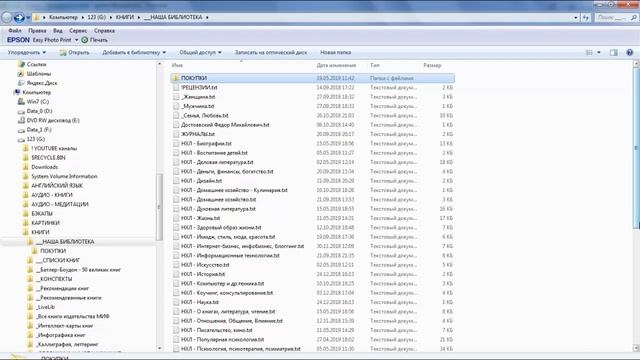The width and height of the screenshot is (640, 360).
Task: Click the navigation pane scrollbar thumb
Action: [159, 207]
